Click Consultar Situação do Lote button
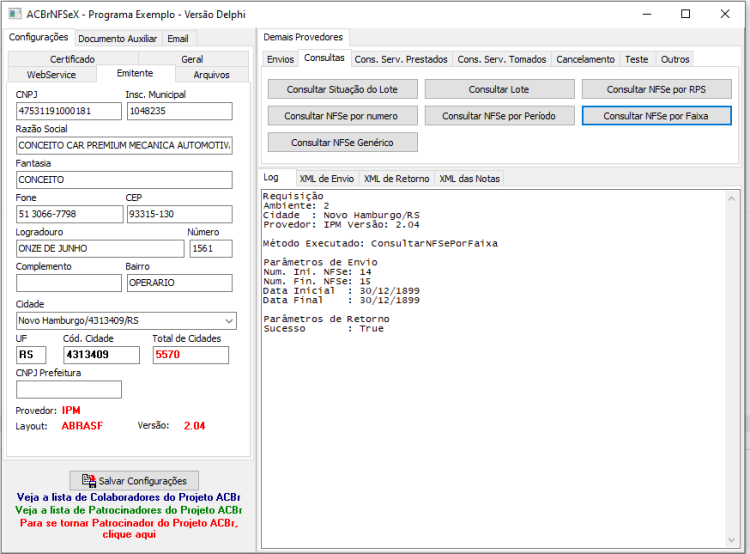The width and height of the screenshot is (750, 554). [342, 89]
